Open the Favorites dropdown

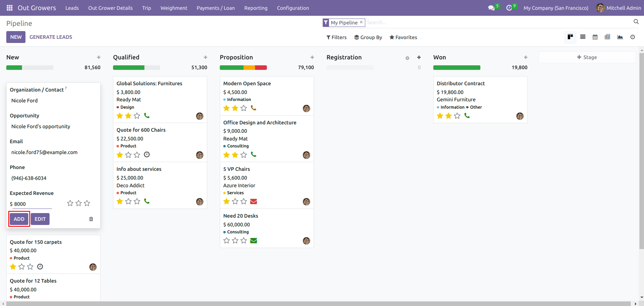pos(403,37)
